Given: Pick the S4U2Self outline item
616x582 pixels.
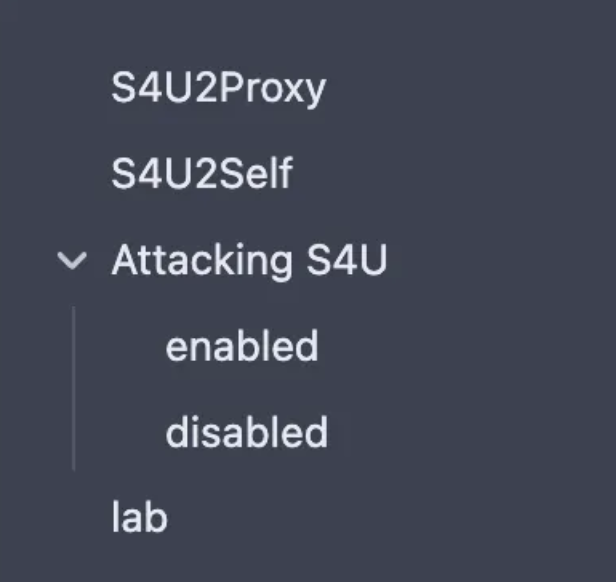Looking at the screenshot, I should pyautogui.click(x=202, y=175).
